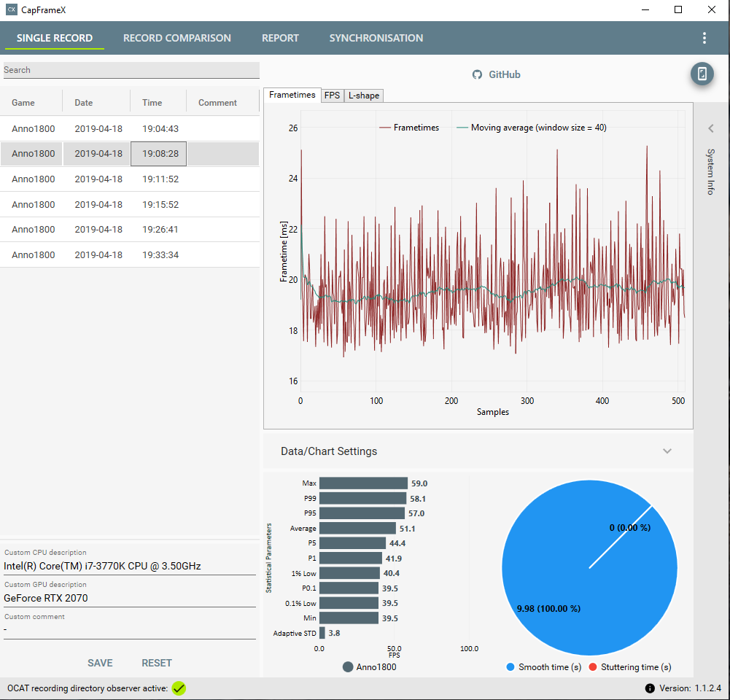Viewport: 730px width, 700px height.
Task: Click the RESET button
Action: (157, 663)
